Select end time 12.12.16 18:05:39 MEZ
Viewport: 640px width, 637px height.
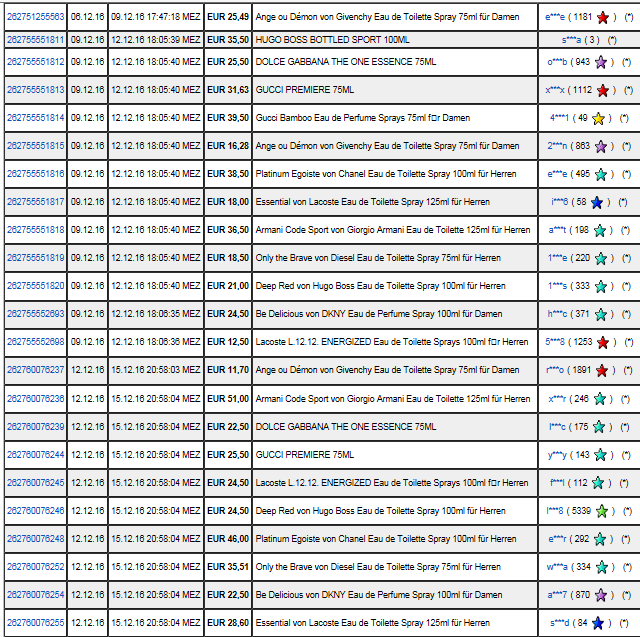tap(156, 40)
